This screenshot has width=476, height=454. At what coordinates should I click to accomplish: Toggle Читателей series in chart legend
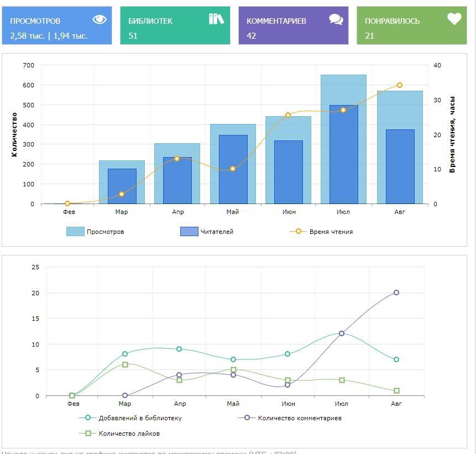pos(217,232)
